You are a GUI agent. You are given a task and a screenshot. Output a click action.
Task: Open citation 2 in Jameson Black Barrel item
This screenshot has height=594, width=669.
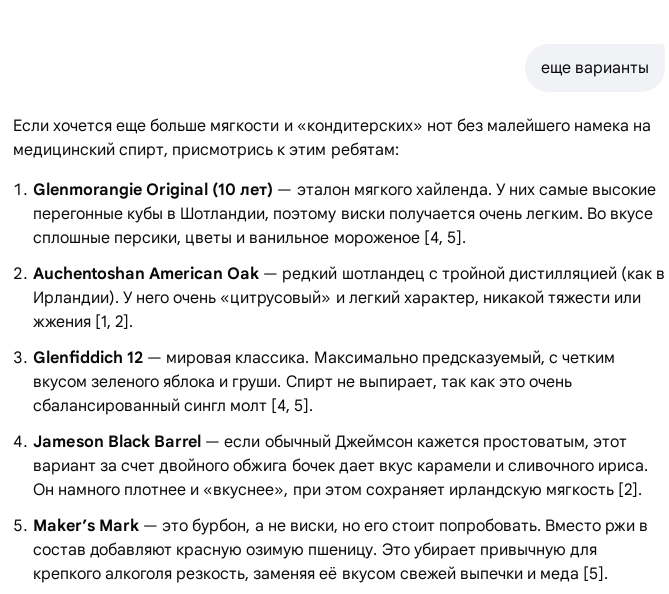click(629, 490)
